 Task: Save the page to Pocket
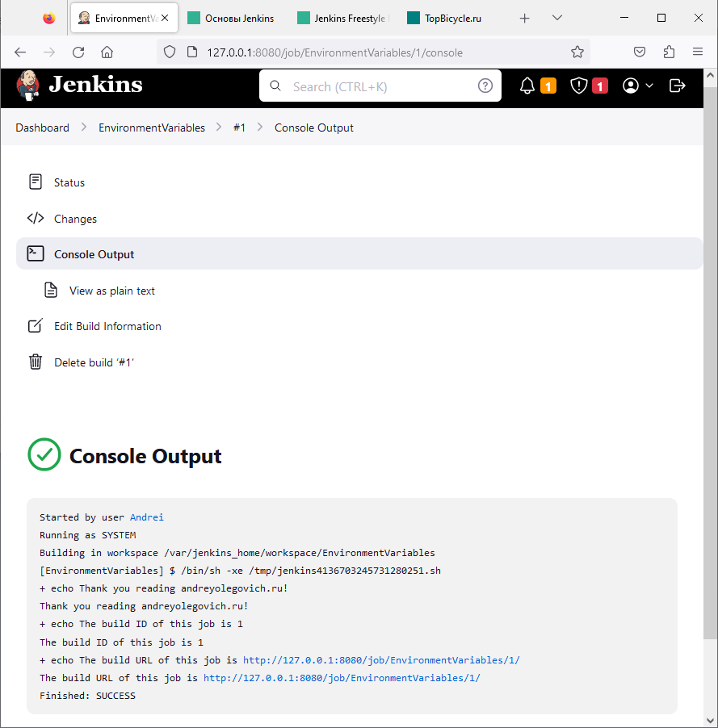[x=640, y=52]
